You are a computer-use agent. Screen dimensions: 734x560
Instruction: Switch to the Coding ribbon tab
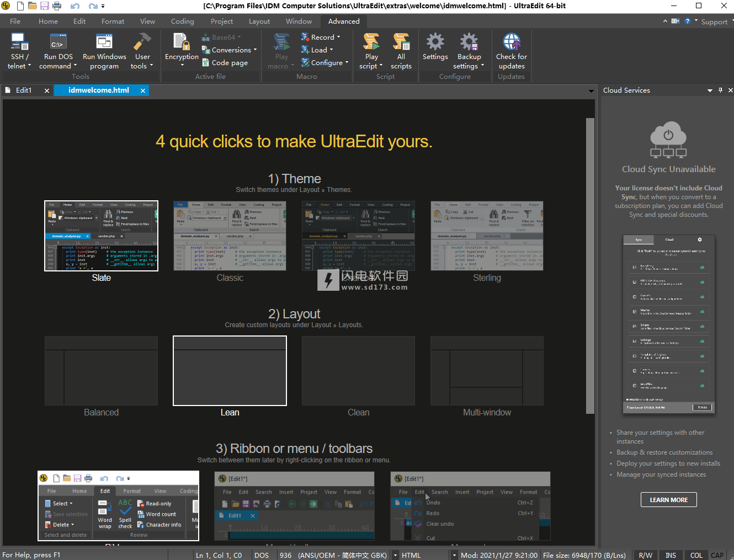(x=183, y=22)
